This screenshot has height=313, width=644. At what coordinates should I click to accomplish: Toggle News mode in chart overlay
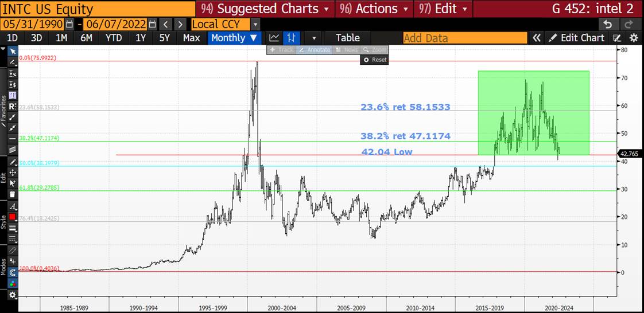click(346, 50)
